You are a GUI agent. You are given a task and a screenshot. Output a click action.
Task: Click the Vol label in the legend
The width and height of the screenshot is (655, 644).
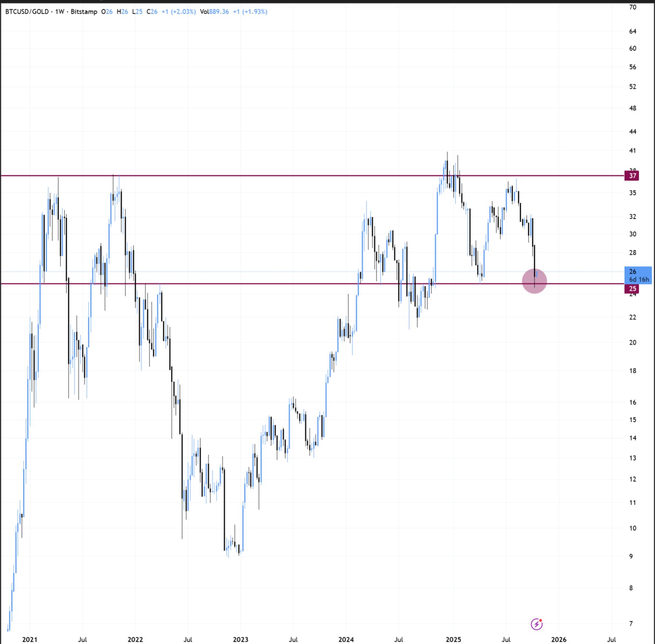(204, 12)
